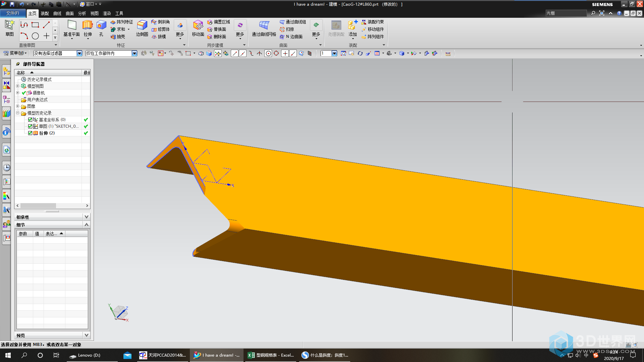The width and height of the screenshot is (644, 362).
Task: Uncheck the 拉伸 (2) feature checkbox
Action: pyautogui.click(x=30, y=133)
